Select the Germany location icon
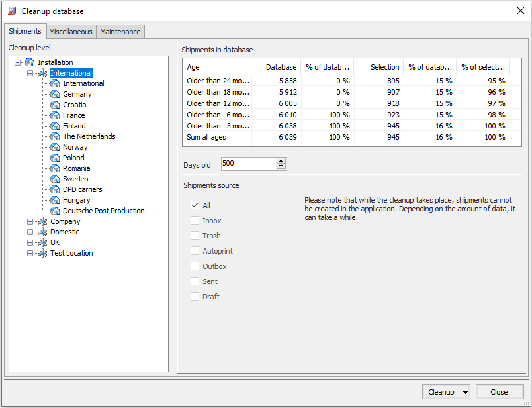Image resolution: width=532 pixels, height=408 pixels. coord(56,94)
